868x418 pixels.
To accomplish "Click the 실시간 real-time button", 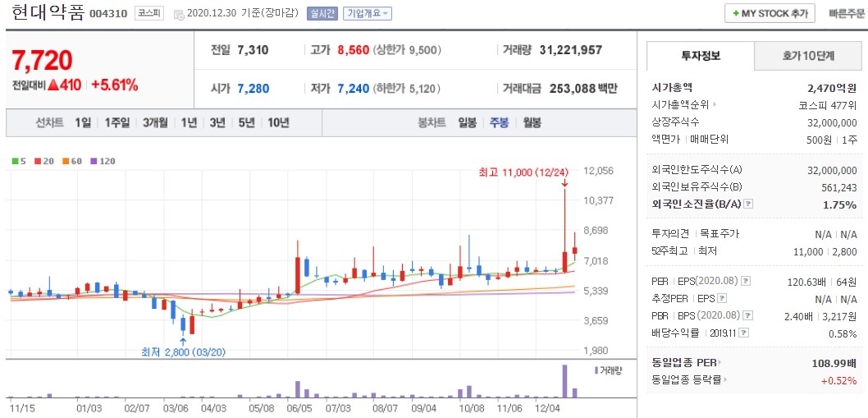I will coord(322,14).
